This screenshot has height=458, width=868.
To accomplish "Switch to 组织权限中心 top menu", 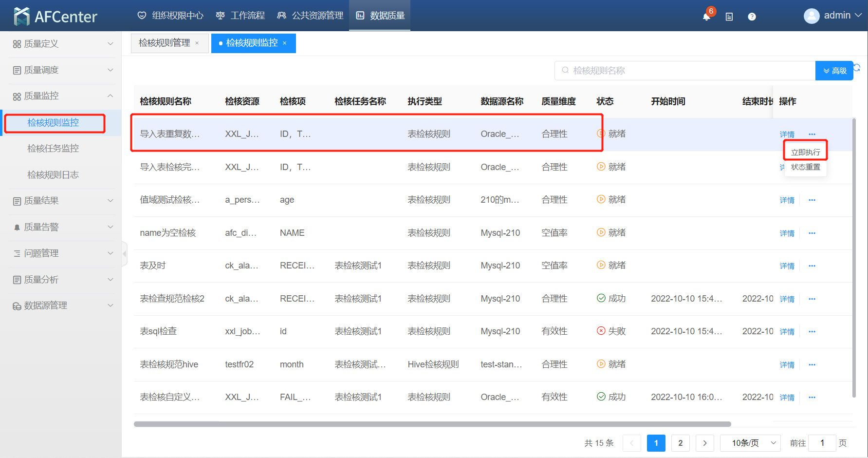I will tap(171, 16).
